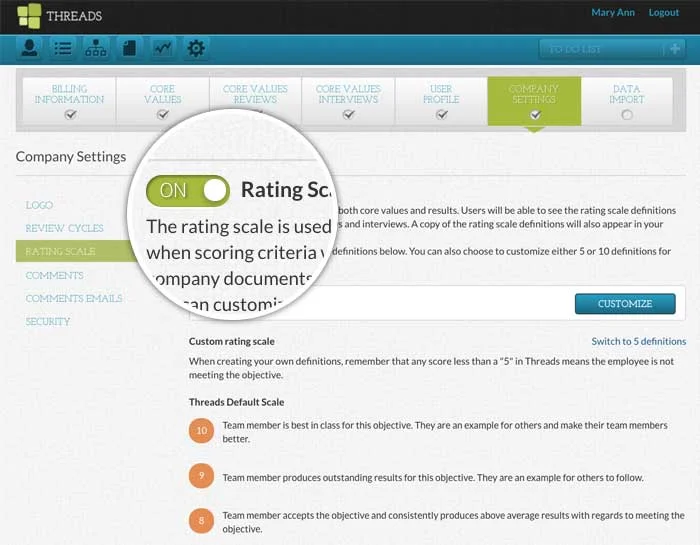Viewport: 700px width, 545px height.
Task: Open the user profile icon in toolbar
Action: [29, 48]
